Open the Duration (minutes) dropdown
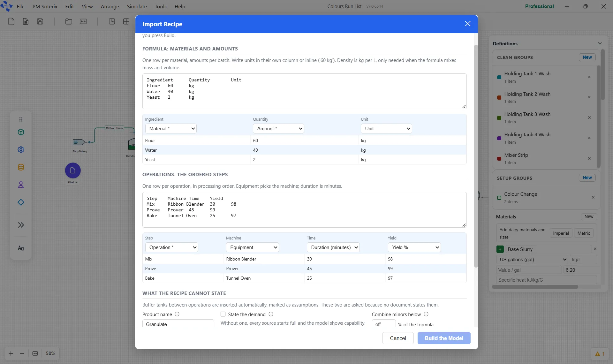This screenshot has height=364, width=613. (x=333, y=247)
